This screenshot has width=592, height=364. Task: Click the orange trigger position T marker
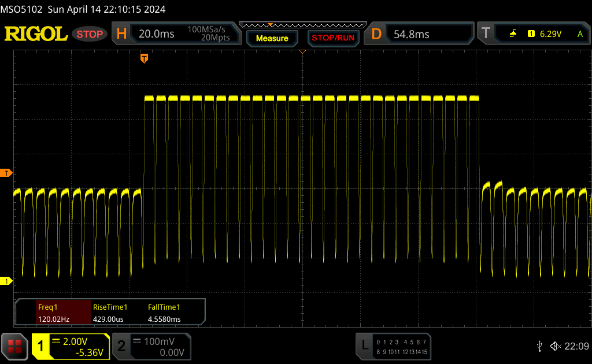tap(144, 58)
